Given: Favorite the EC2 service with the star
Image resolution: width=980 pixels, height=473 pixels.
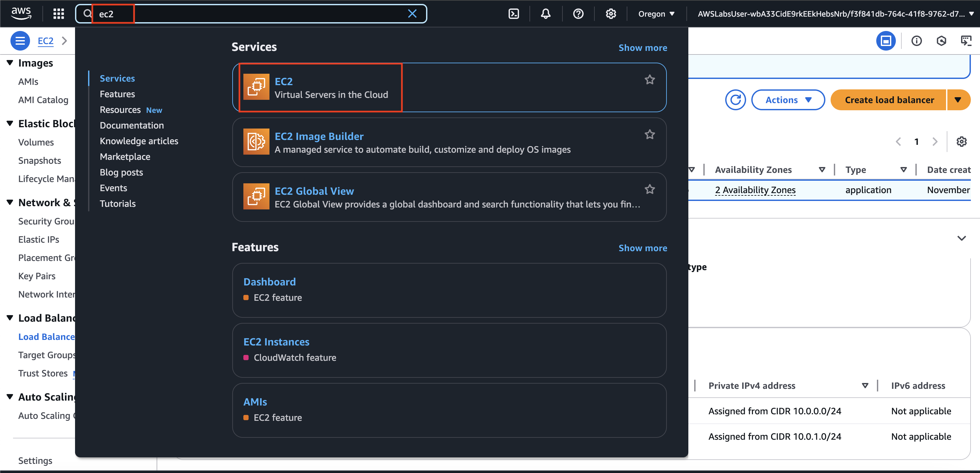Looking at the screenshot, I should click(x=650, y=80).
